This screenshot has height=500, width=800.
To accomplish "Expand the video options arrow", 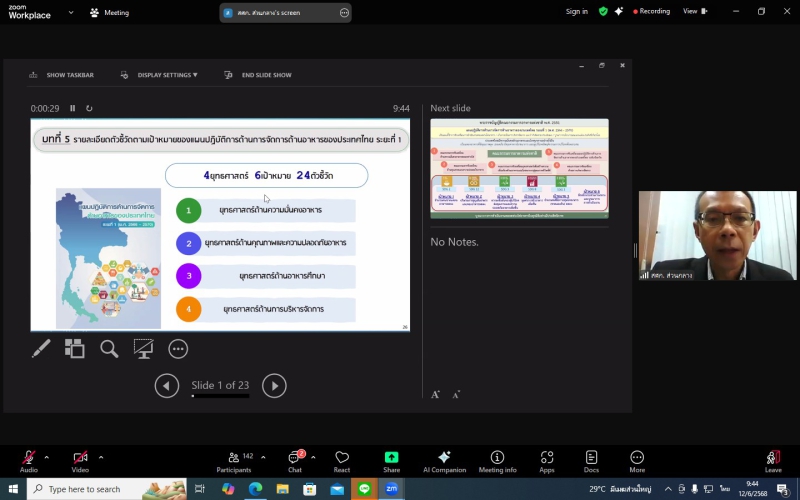I will tap(101, 457).
